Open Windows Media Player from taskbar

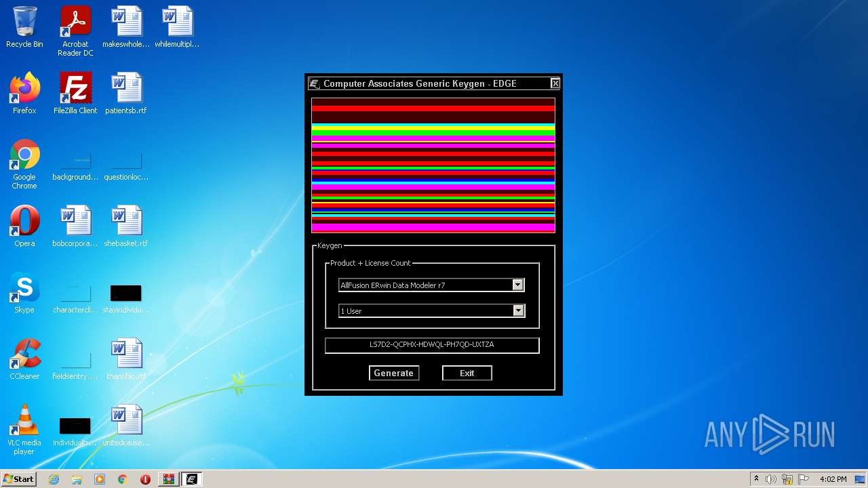[100, 479]
